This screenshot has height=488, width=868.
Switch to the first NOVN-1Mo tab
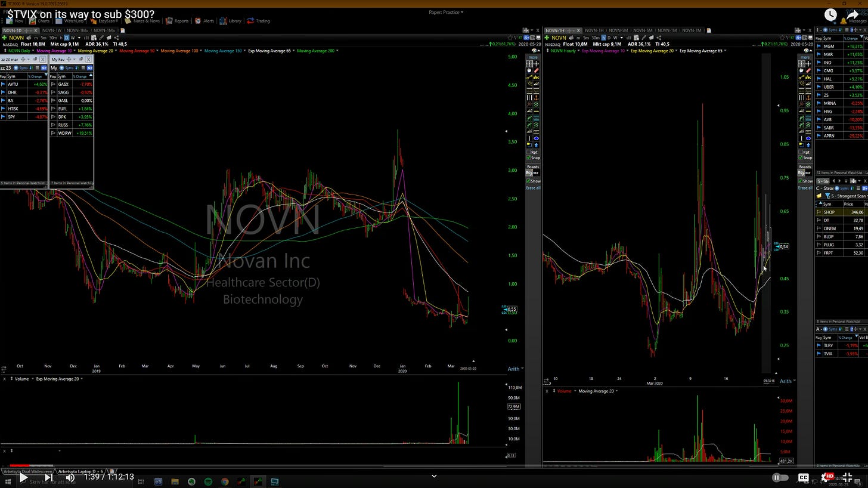(x=77, y=30)
